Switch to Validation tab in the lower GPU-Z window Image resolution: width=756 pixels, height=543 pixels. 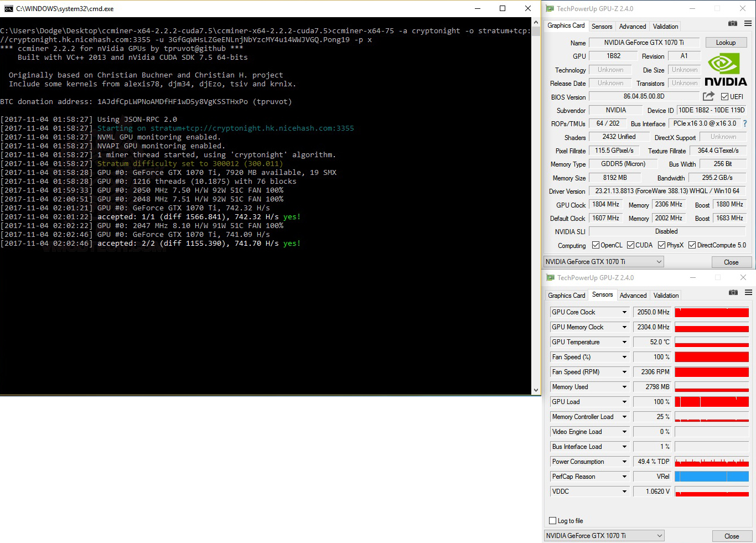tap(666, 296)
